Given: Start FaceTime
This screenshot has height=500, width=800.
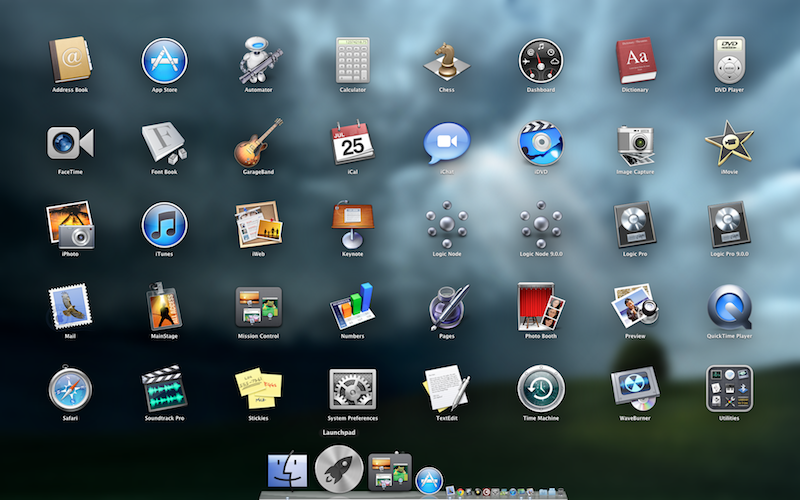Looking at the screenshot, I should pos(70,143).
